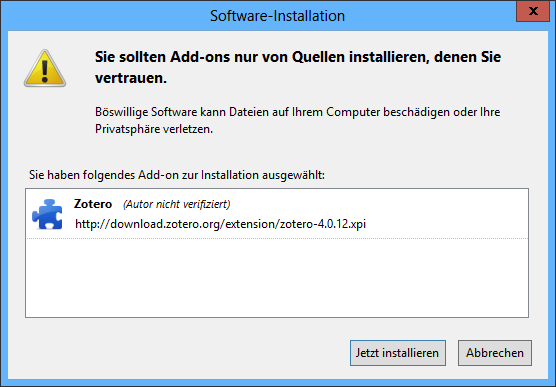Click the "Sie haben folgendes Add-on" label

coord(177,175)
